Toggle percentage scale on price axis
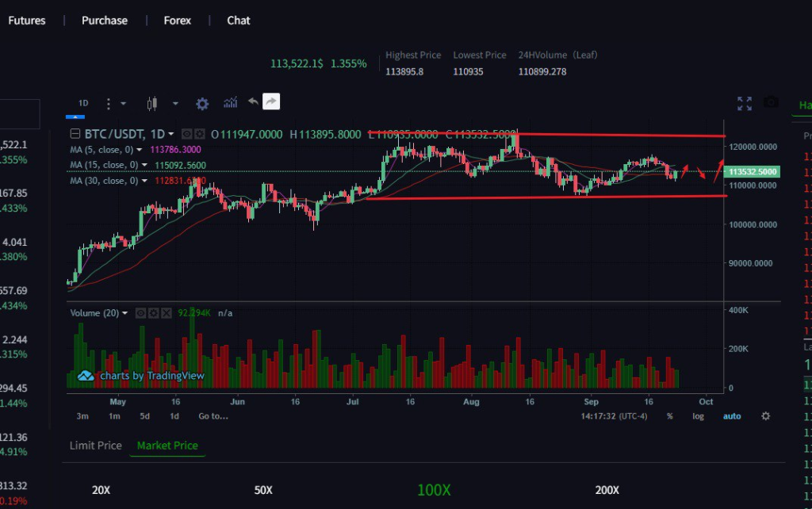The height and width of the screenshot is (509, 812). point(670,416)
